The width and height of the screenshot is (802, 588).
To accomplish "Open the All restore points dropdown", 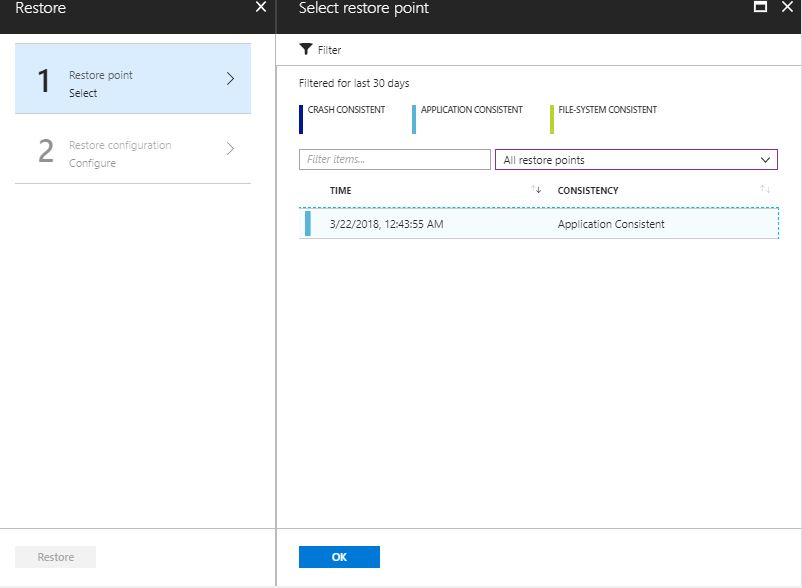I will (636, 160).
